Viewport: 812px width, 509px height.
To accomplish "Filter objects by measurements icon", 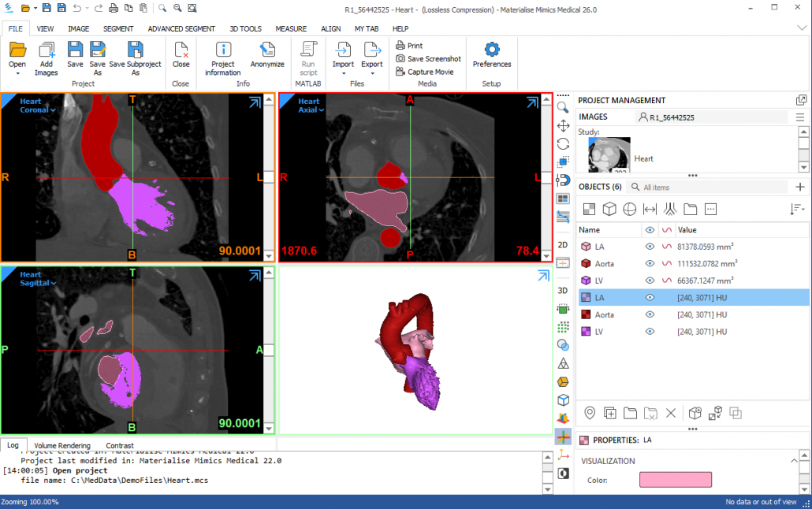I will (x=650, y=209).
